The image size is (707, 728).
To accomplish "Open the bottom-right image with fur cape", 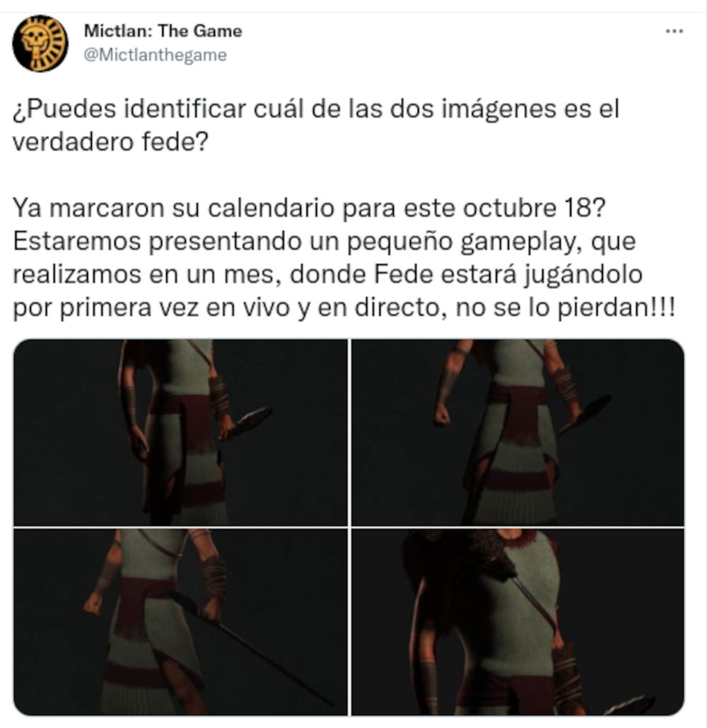I will point(518,622).
